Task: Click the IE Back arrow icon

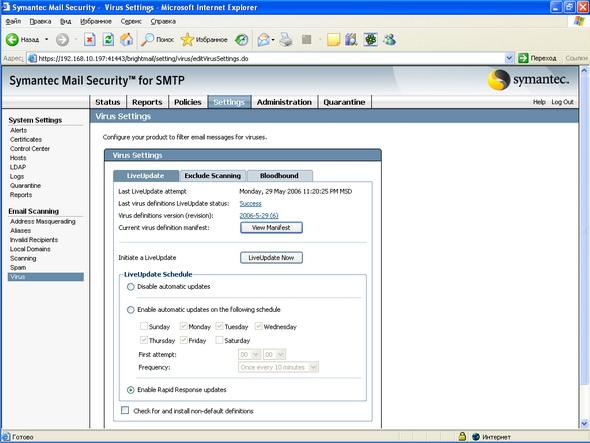Action: tap(12, 40)
